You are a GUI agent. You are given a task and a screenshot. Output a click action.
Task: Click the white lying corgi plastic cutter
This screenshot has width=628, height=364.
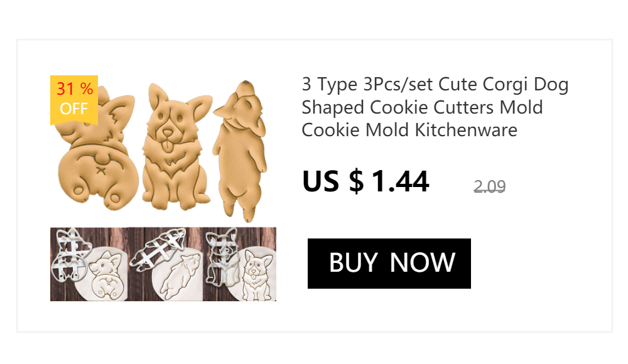pos(160,249)
